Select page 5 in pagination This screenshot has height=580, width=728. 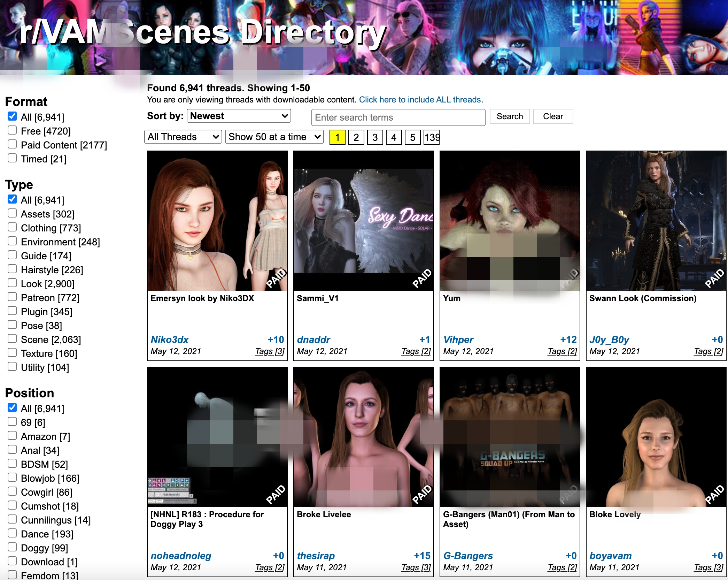[412, 137]
